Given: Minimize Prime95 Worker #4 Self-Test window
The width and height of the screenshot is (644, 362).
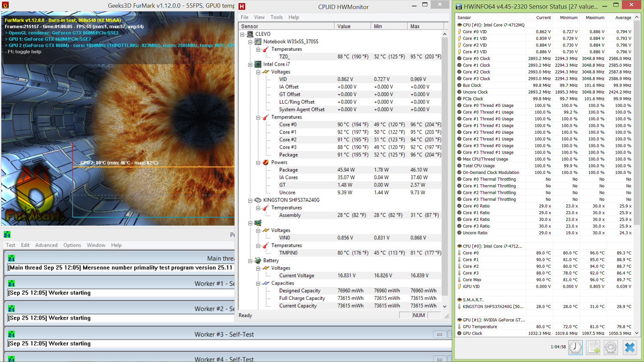Looking at the screenshot, I should (x=439, y=359).
